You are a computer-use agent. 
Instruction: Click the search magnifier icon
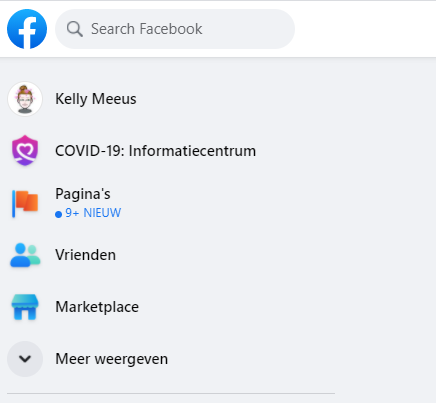pyautogui.click(x=75, y=29)
